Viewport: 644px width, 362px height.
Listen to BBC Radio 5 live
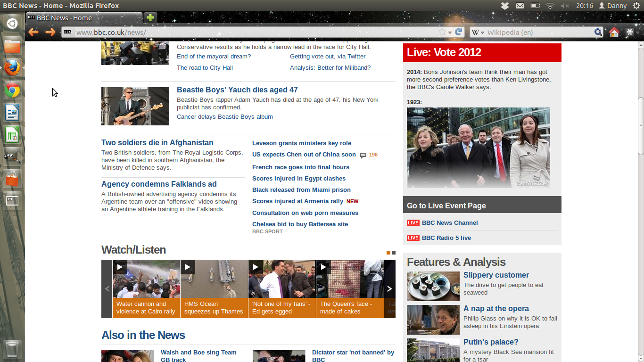pos(446,238)
